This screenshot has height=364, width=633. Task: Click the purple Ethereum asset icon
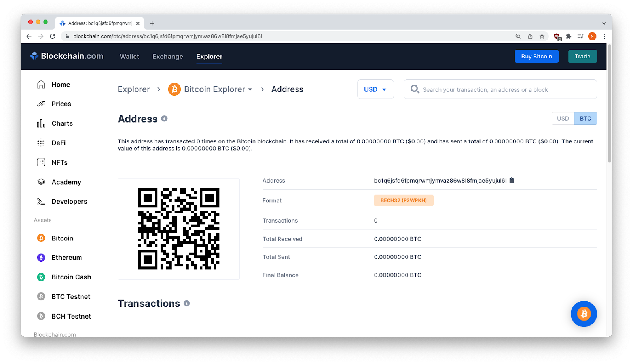pyautogui.click(x=41, y=257)
